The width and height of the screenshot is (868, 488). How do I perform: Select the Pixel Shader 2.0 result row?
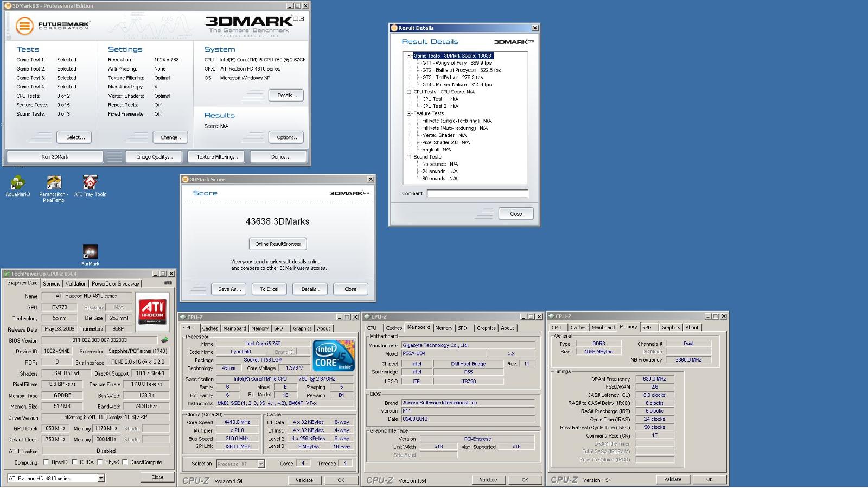click(446, 142)
